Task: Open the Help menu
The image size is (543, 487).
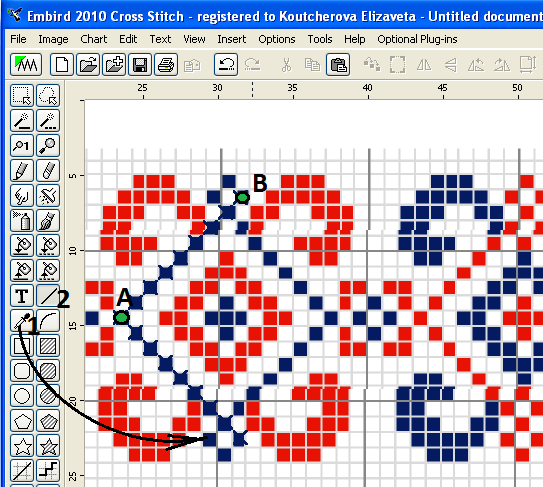Action: click(355, 39)
